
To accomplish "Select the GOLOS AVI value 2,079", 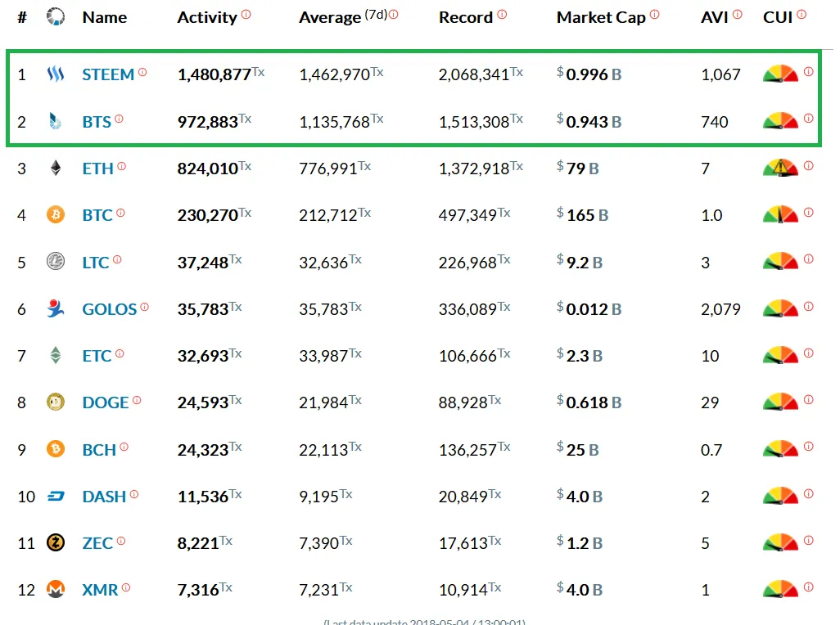I will click(720, 309).
